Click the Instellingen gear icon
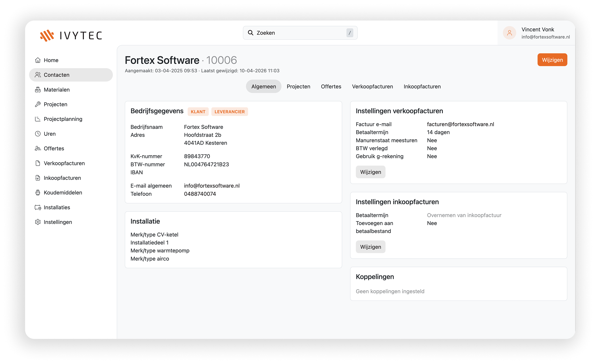This screenshot has width=596, height=364. (x=38, y=222)
